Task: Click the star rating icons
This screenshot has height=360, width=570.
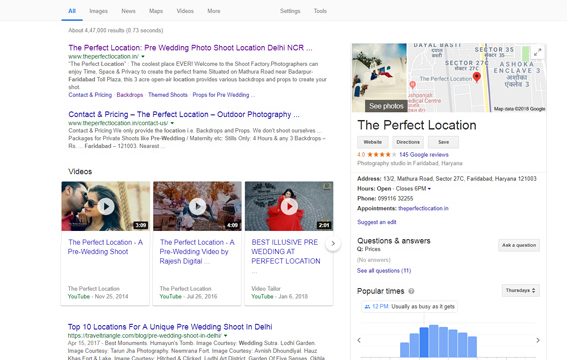Action: 382,155
